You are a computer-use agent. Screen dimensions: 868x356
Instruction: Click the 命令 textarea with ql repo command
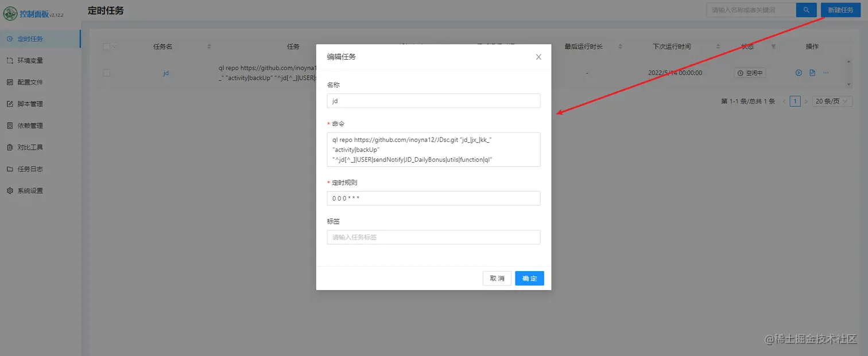[433, 150]
